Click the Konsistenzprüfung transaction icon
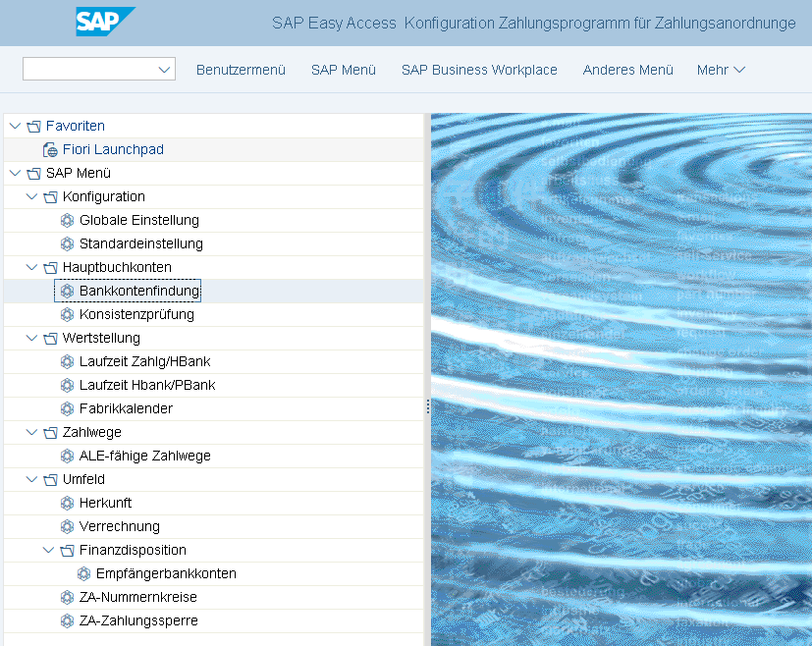This screenshot has height=646, width=812. [x=67, y=315]
